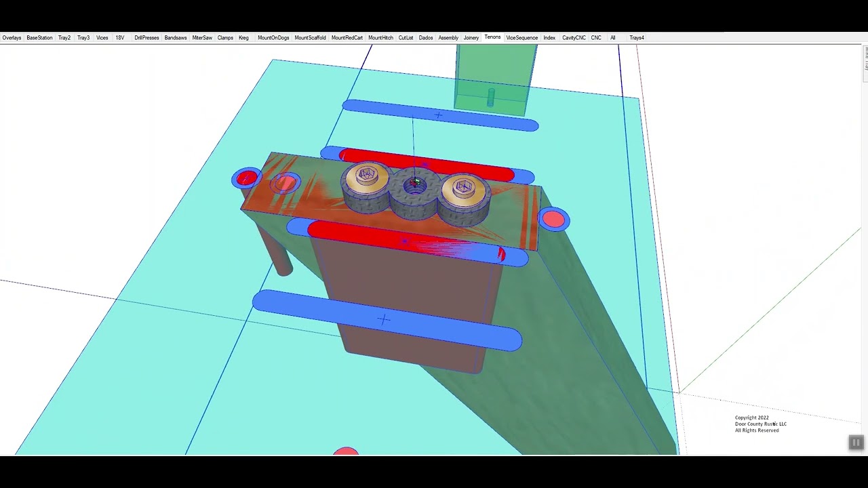Switch to the Assembly scene tab
The height and width of the screenshot is (488, 868).
(448, 38)
